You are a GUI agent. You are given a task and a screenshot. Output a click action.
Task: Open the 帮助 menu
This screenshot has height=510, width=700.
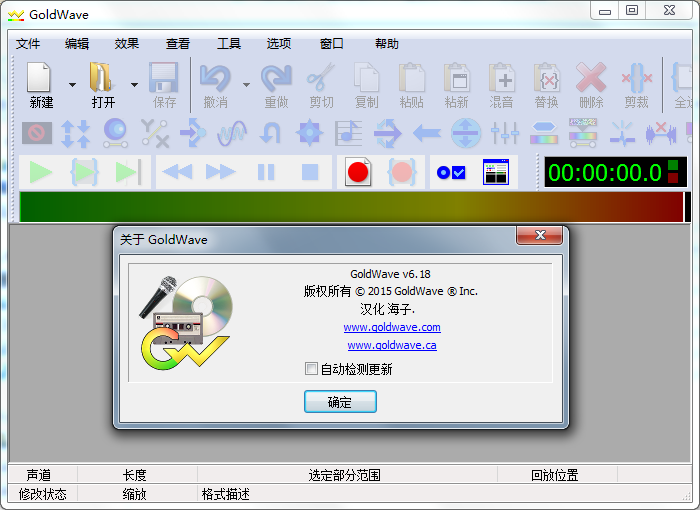tap(387, 44)
